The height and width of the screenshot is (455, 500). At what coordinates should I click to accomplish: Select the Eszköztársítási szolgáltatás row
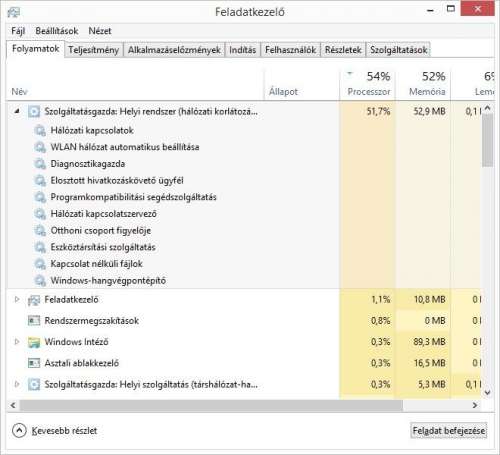pos(244,247)
